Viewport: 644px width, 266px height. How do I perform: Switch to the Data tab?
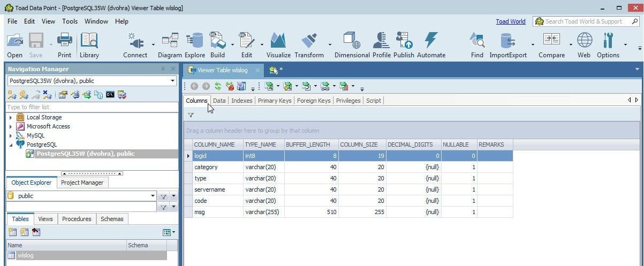pyautogui.click(x=219, y=101)
